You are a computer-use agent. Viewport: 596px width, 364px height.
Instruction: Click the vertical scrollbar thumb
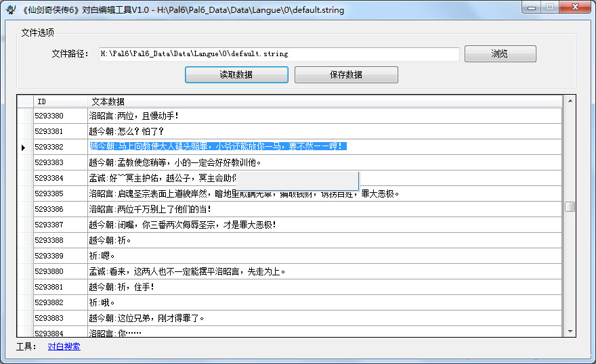[570, 206]
